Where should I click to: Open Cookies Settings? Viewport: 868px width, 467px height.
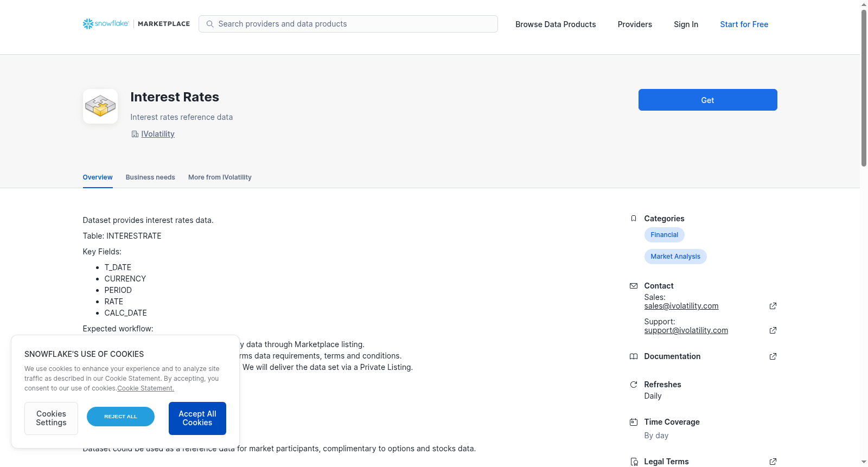coord(51,418)
